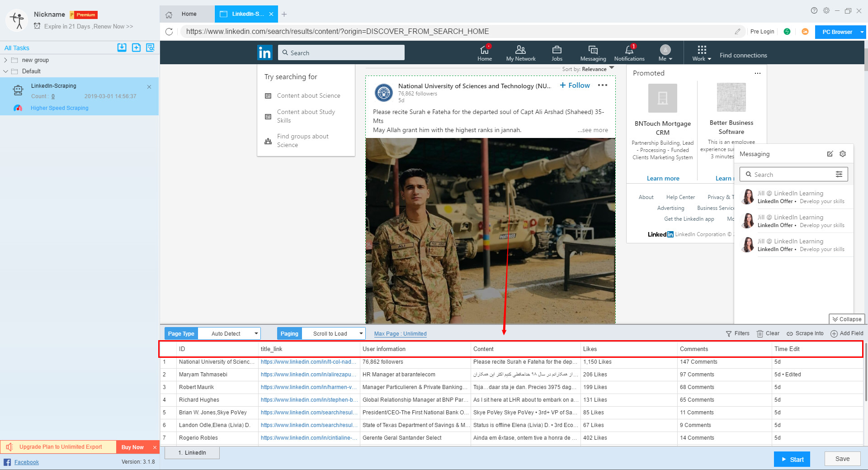Click the Home tab house icon

169,14
